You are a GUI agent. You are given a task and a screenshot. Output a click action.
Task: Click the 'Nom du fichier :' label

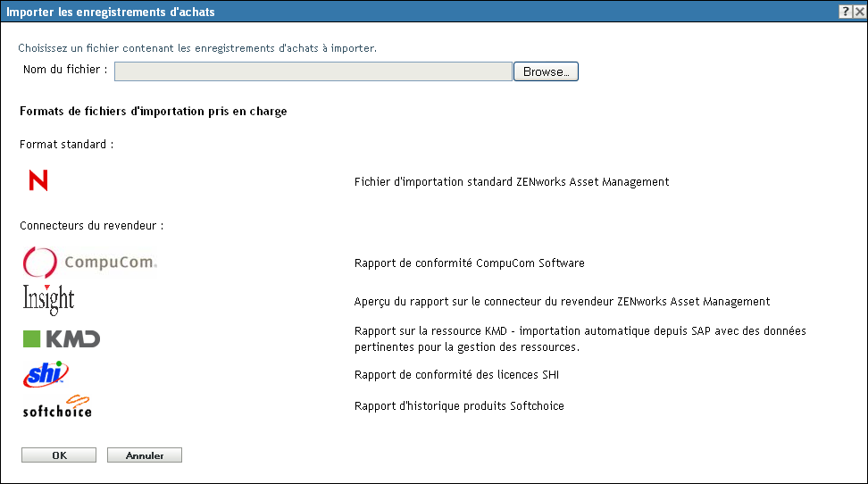tap(65, 69)
